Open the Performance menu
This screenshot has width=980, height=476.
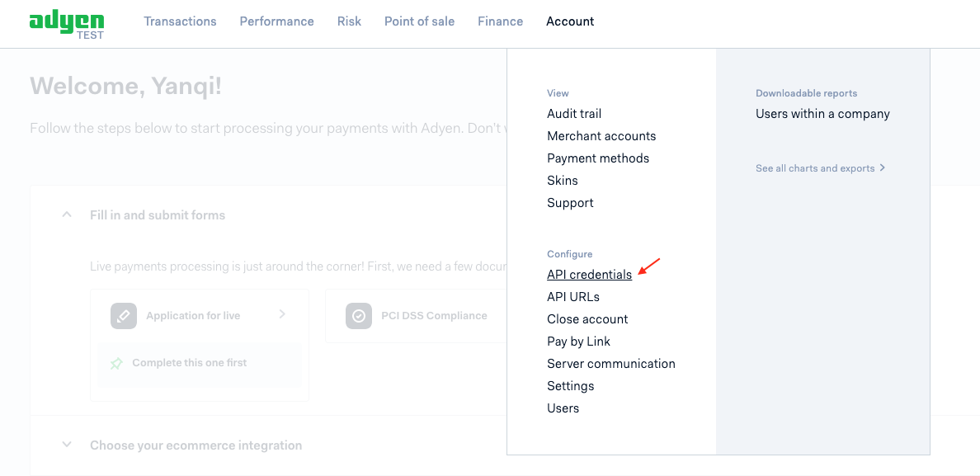(277, 21)
